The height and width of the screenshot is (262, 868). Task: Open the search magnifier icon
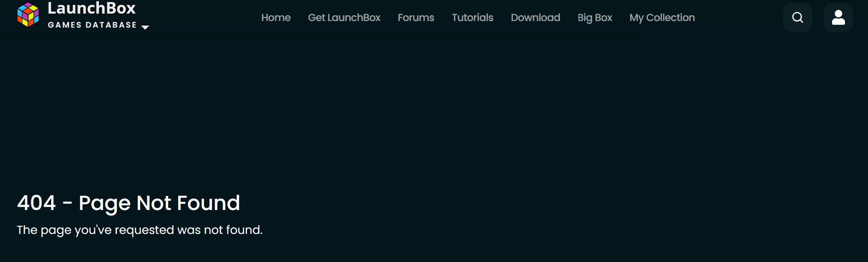[797, 17]
